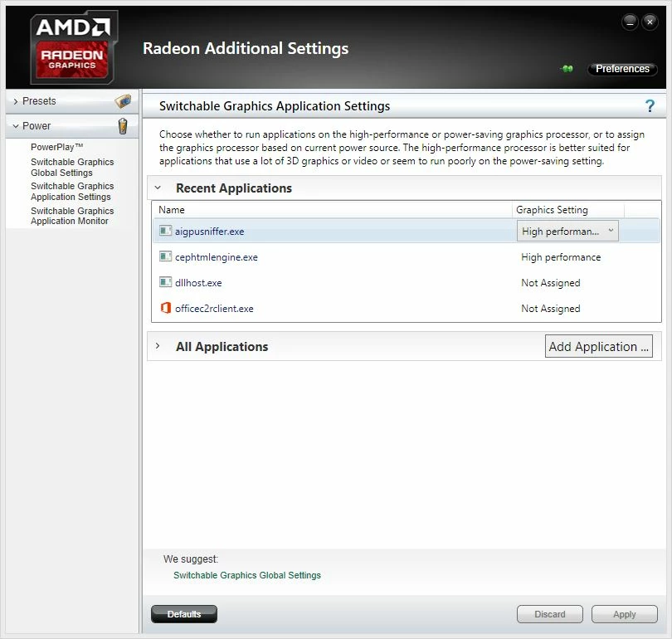Screen dimensions: 672x639
Task: Expand the Presets section
Action: click(16, 101)
